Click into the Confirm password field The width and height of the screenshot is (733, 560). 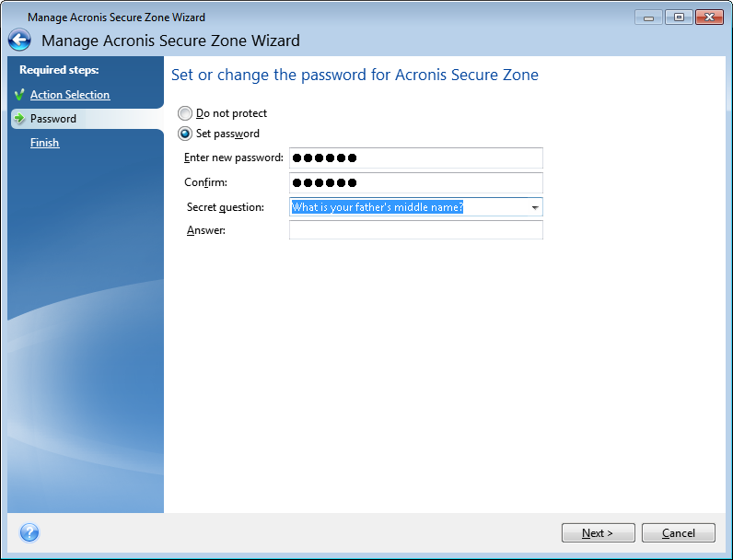[x=415, y=182]
